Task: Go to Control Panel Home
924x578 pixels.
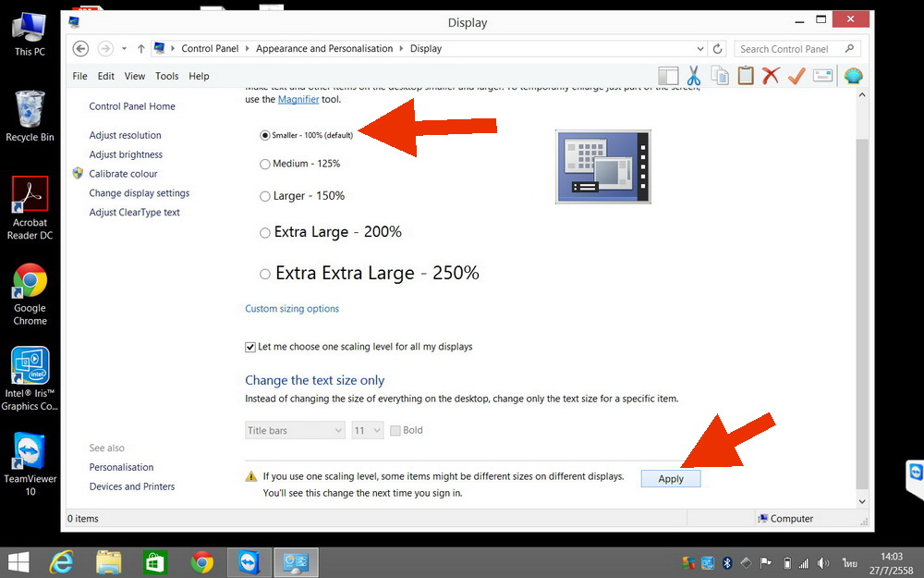Action: click(132, 106)
